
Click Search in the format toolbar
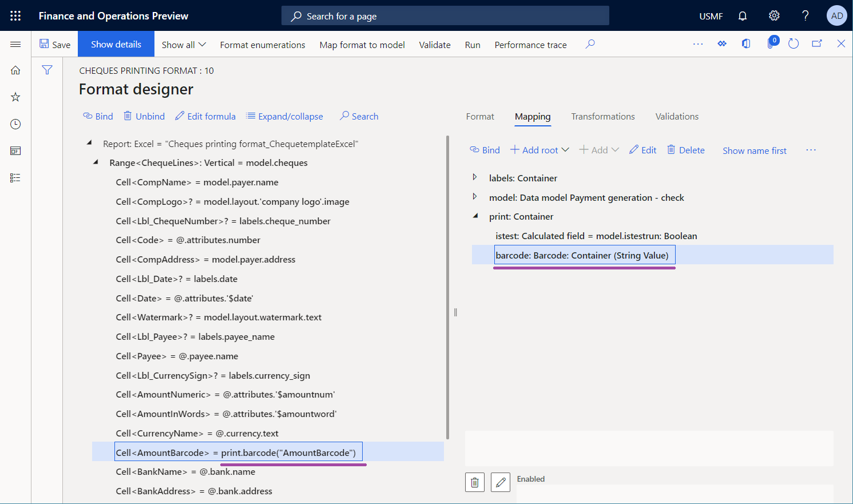[x=359, y=116]
